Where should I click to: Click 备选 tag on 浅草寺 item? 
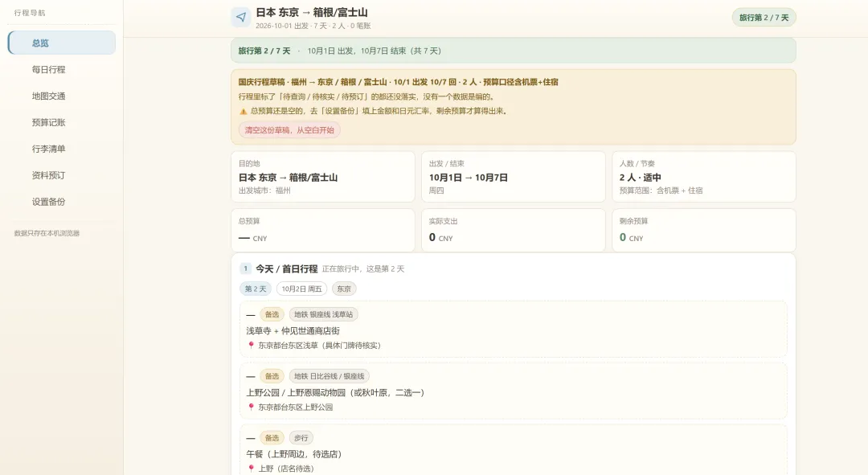click(x=272, y=314)
